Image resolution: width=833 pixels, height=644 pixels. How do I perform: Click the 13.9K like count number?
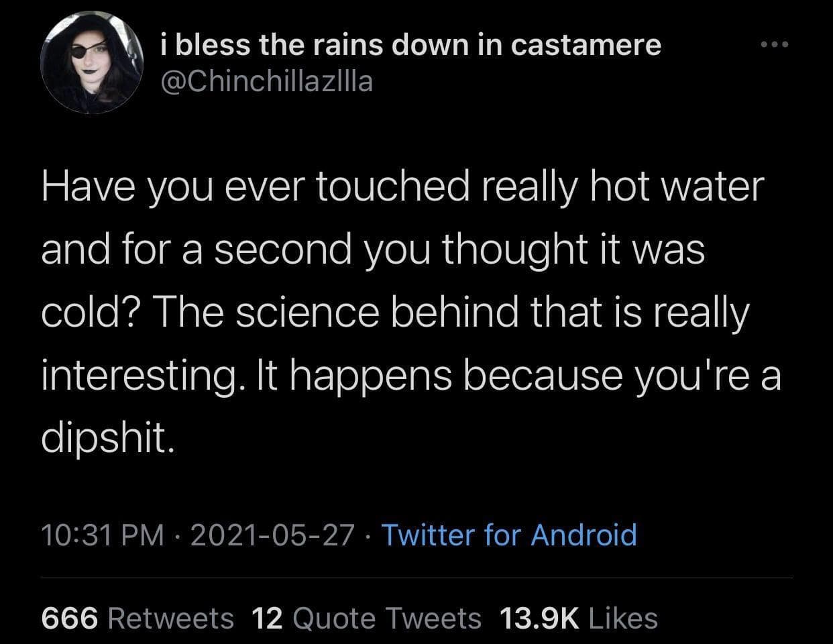click(x=539, y=618)
